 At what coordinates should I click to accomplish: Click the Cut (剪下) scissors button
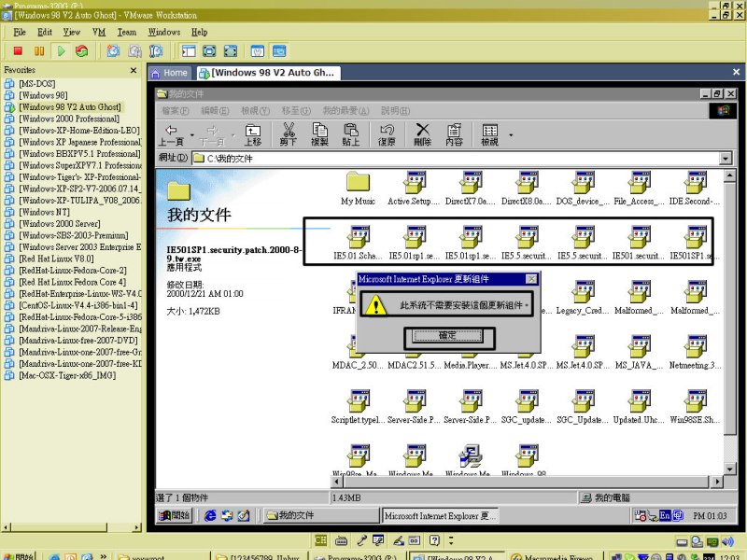pyautogui.click(x=289, y=134)
